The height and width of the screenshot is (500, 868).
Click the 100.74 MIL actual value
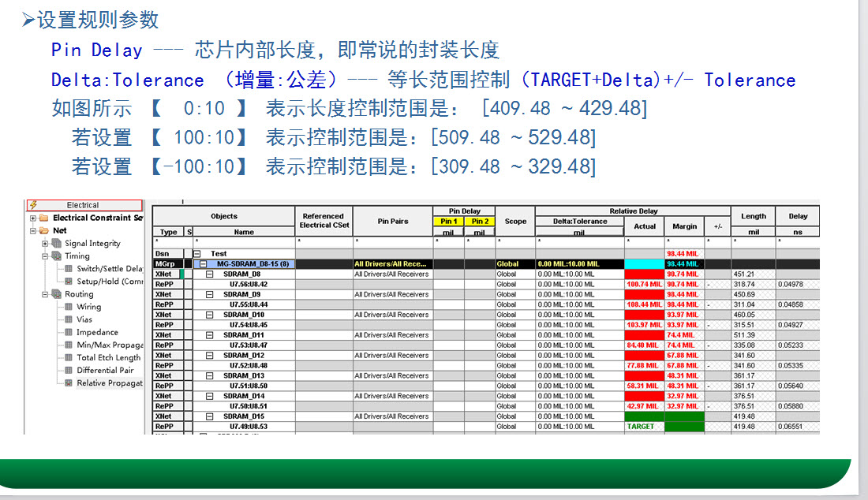645,284
